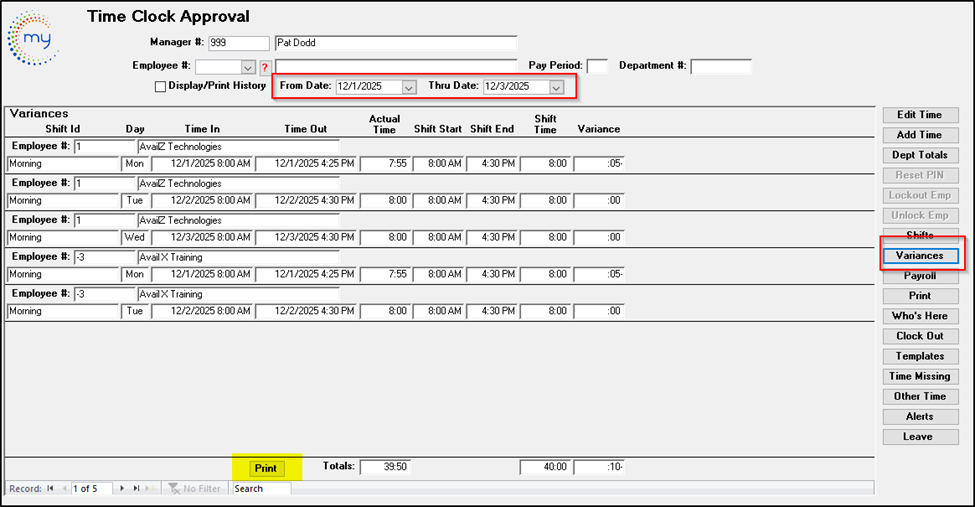
Task: Click the Pay Period field
Action: (x=597, y=67)
